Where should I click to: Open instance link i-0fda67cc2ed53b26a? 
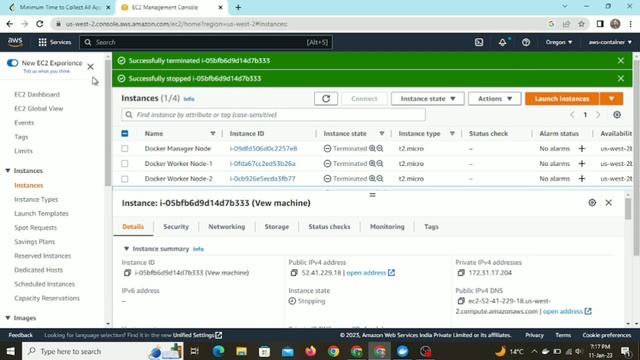(x=262, y=164)
